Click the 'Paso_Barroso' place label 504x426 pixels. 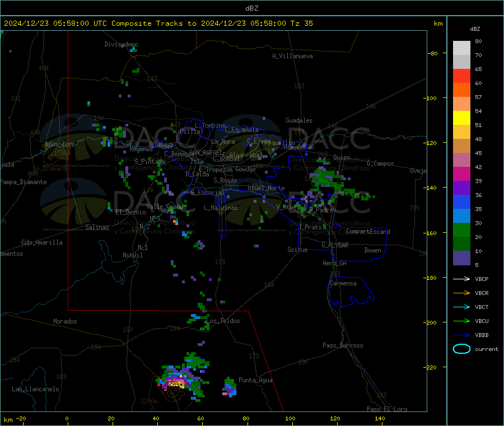[x=343, y=345]
